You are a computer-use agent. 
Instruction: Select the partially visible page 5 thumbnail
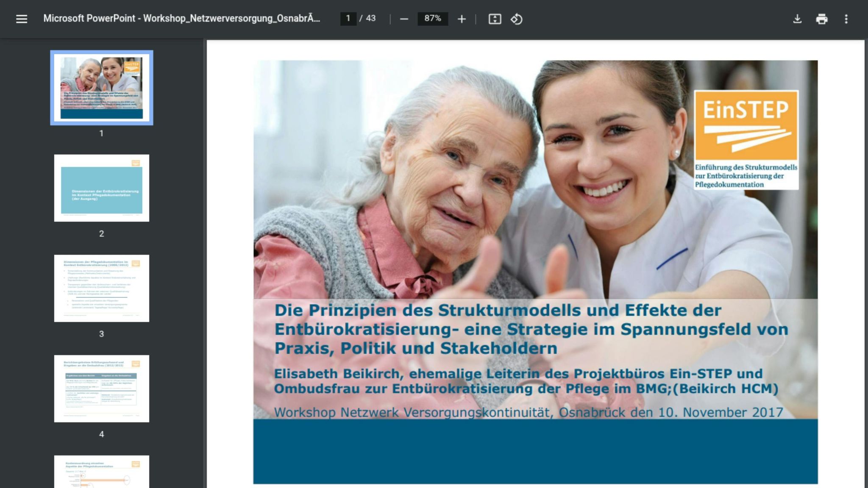pos(102,471)
